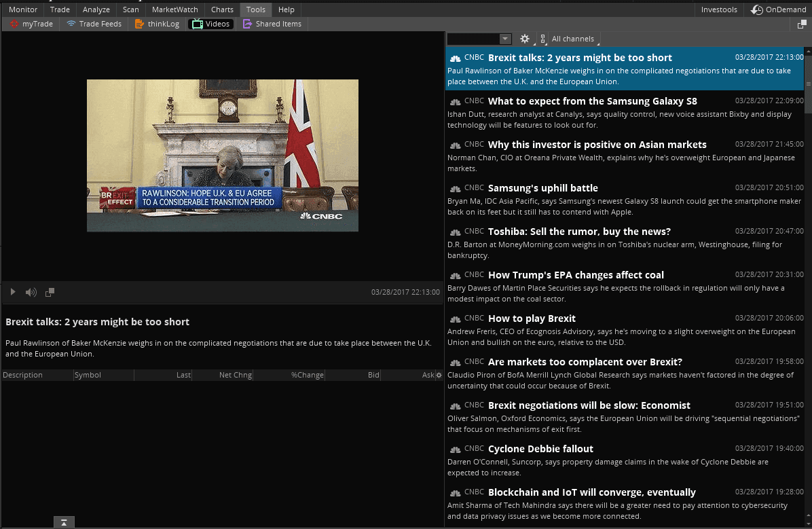This screenshot has width=812, height=529.
Task: Click the CNBC logo beside Toshiba headline
Action: (x=455, y=233)
